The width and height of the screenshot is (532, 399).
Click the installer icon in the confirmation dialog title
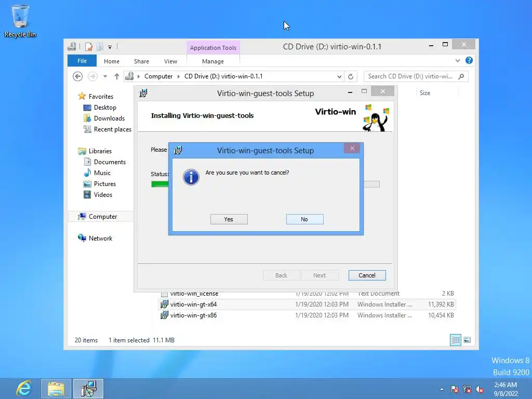pos(178,150)
